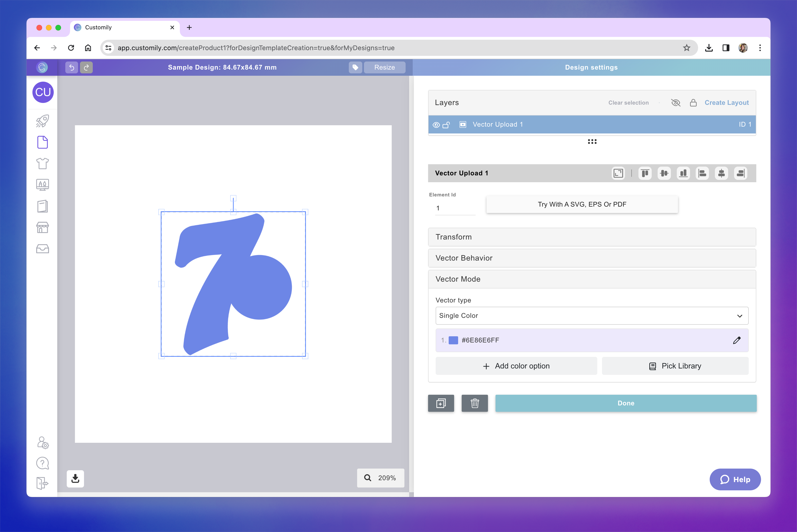Click the align bottom alignment icon
Screen dimensions: 797x532
(683, 173)
